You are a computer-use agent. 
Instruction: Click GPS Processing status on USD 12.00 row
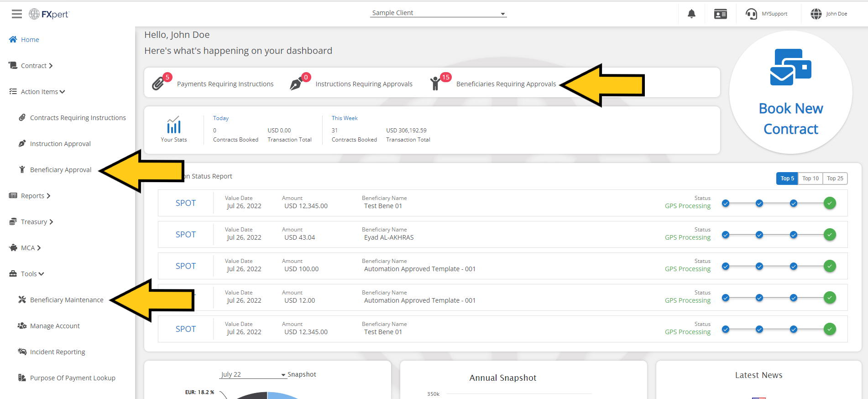[688, 300]
